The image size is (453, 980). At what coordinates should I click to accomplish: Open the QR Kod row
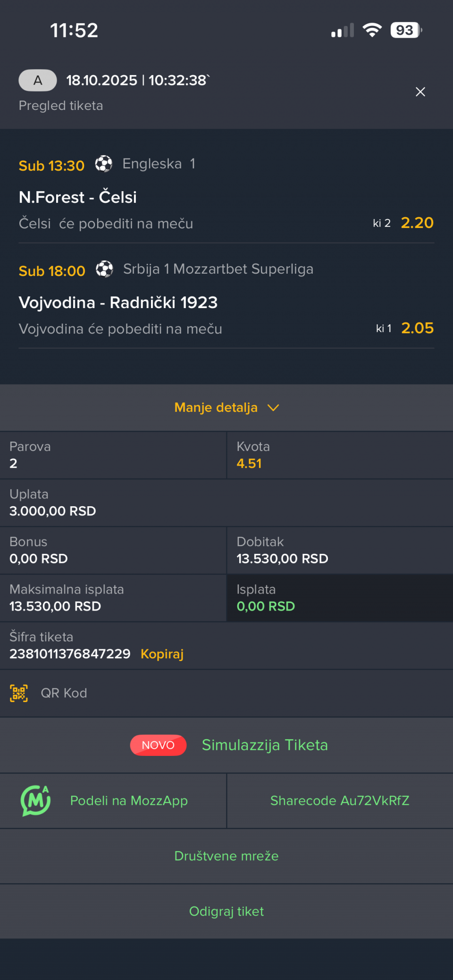point(64,693)
